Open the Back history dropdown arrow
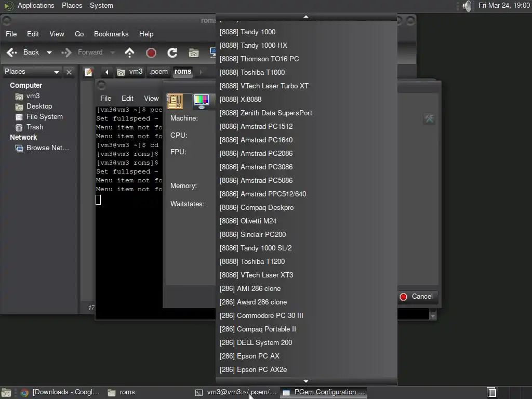This screenshot has height=399, width=532. 49,52
